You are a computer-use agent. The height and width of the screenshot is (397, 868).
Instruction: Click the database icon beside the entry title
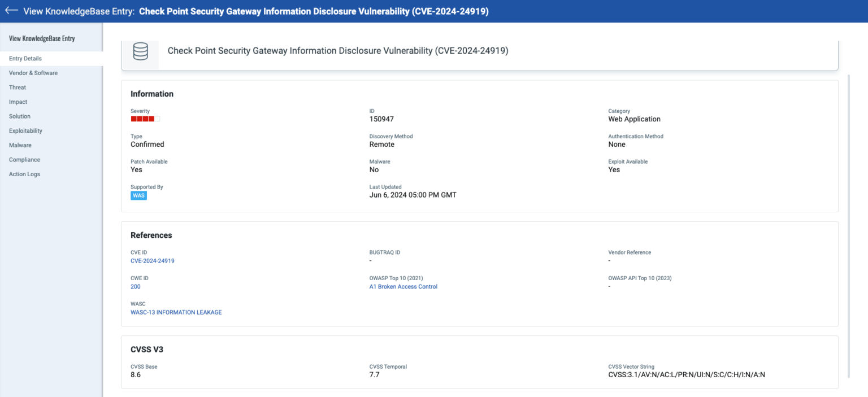point(140,51)
